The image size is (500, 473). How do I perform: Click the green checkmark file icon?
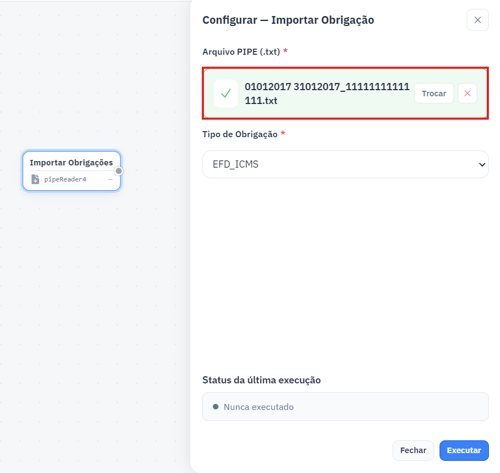tap(226, 93)
